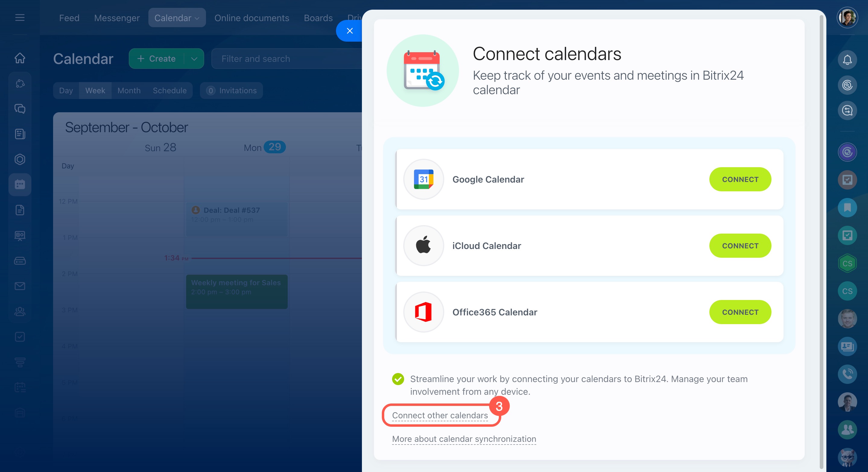Connect the Office365 Calendar
Viewport: 868px width, 472px height.
pyautogui.click(x=740, y=312)
